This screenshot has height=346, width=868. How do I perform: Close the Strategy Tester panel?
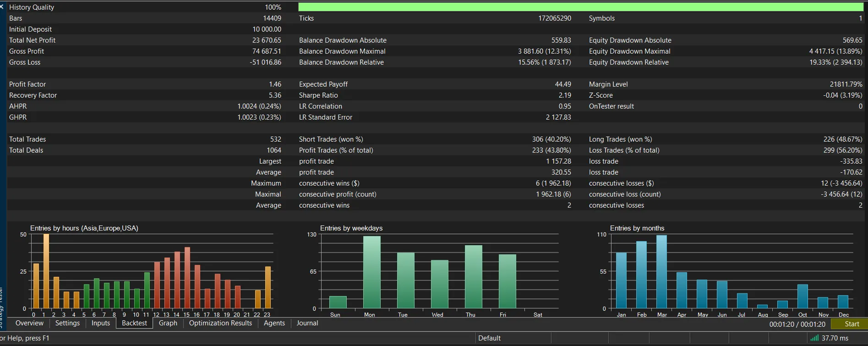coord(2,6)
